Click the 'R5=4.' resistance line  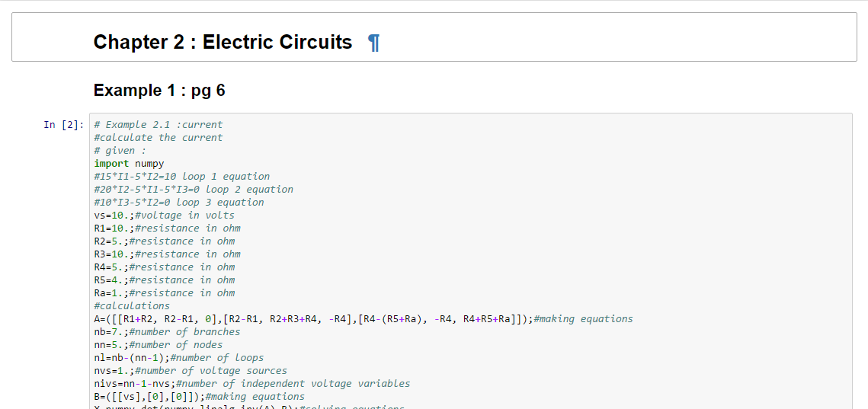(164, 280)
